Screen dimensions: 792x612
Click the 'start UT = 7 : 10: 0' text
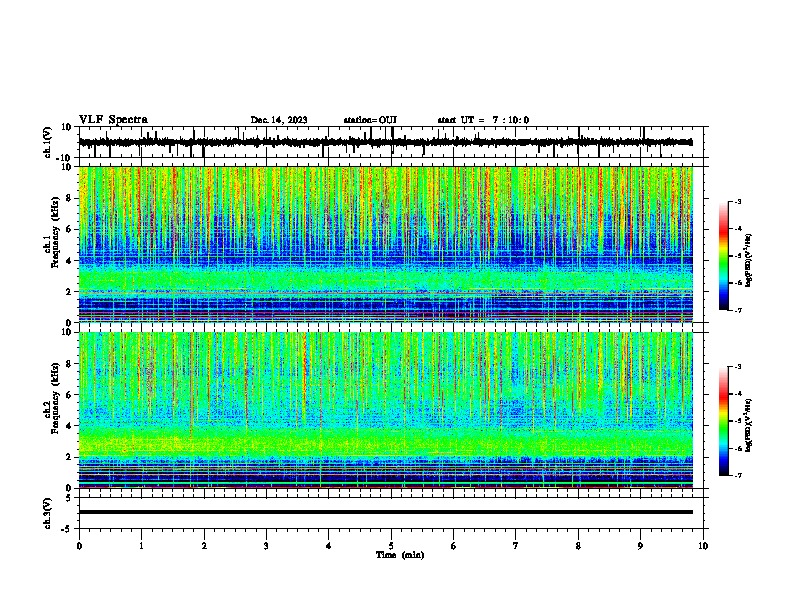tap(483, 120)
